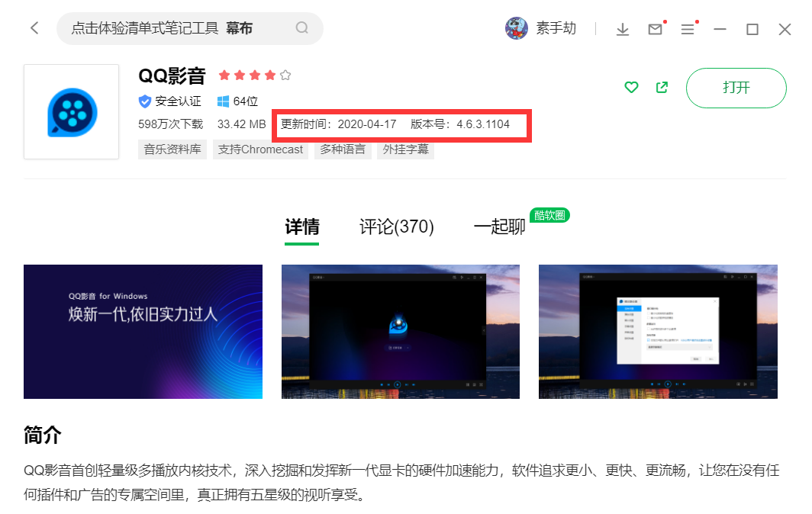Image resolution: width=812 pixels, height=514 pixels.
Task: Click the search magnifier icon
Action: (302, 28)
